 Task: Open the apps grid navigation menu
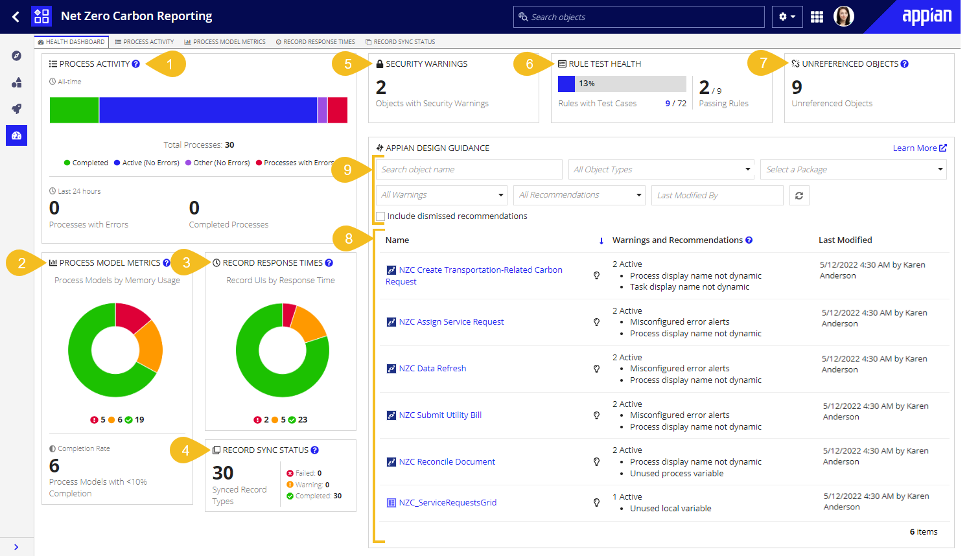point(817,17)
